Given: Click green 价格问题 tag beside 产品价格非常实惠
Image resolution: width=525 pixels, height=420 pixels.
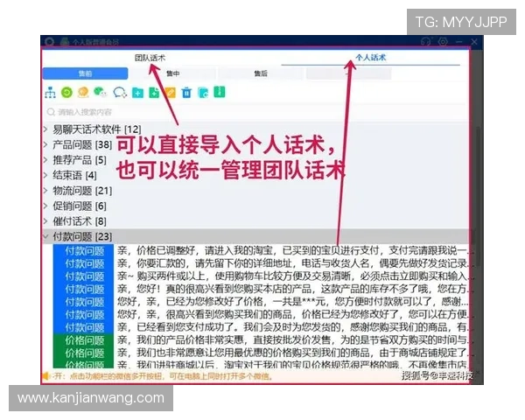Looking at the screenshot, I should (84, 340).
